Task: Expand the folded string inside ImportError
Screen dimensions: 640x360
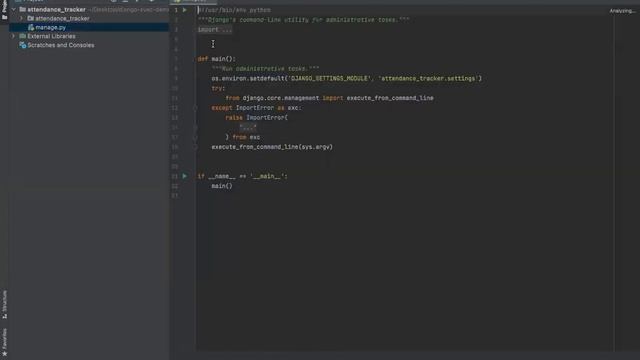Action: click(248, 127)
